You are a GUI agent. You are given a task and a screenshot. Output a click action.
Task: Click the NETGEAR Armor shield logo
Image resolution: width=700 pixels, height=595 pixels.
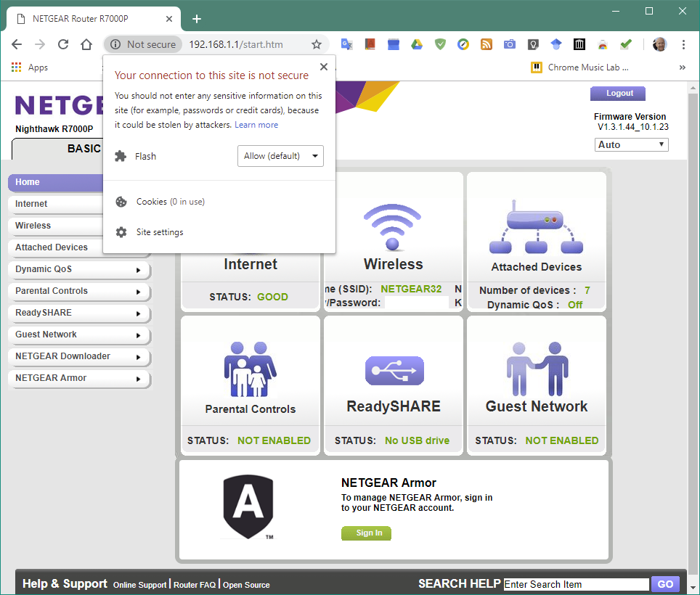[248, 506]
